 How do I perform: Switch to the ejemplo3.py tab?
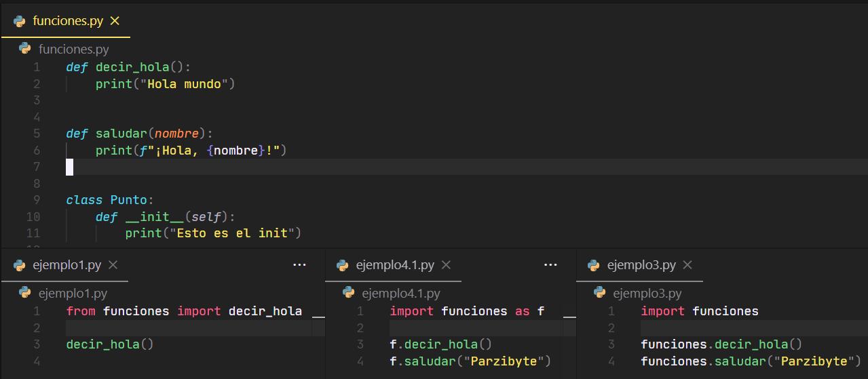(639, 265)
